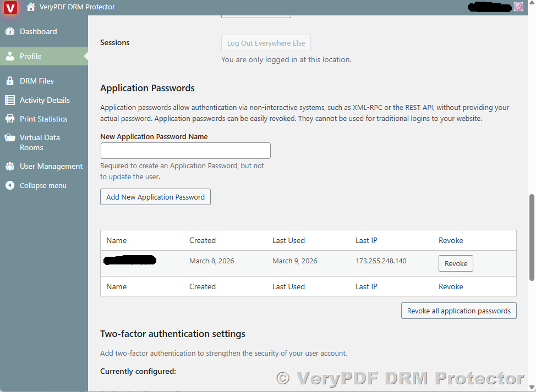
Task: Revoke the listed application password
Action: [456, 263]
